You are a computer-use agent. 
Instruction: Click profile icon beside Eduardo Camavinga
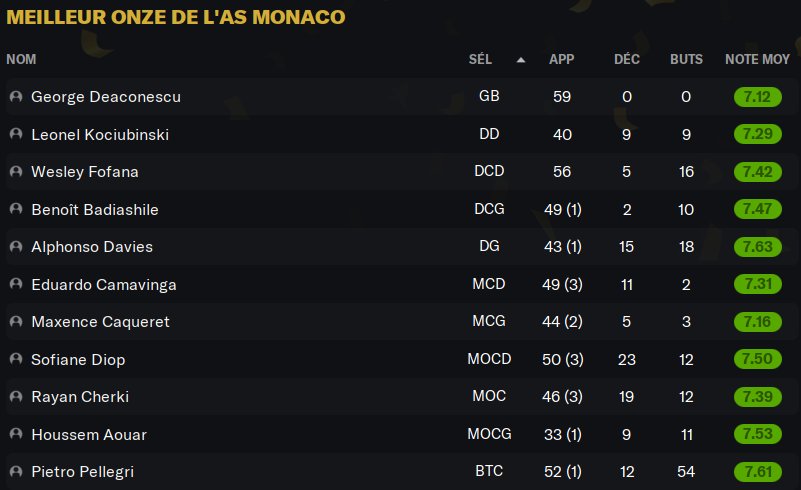click(x=16, y=284)
